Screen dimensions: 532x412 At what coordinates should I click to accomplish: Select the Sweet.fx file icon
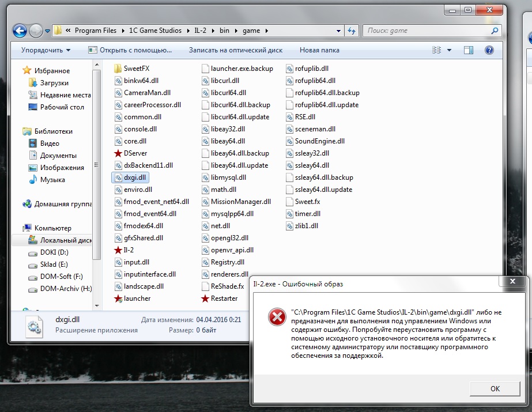click(289, 202)
